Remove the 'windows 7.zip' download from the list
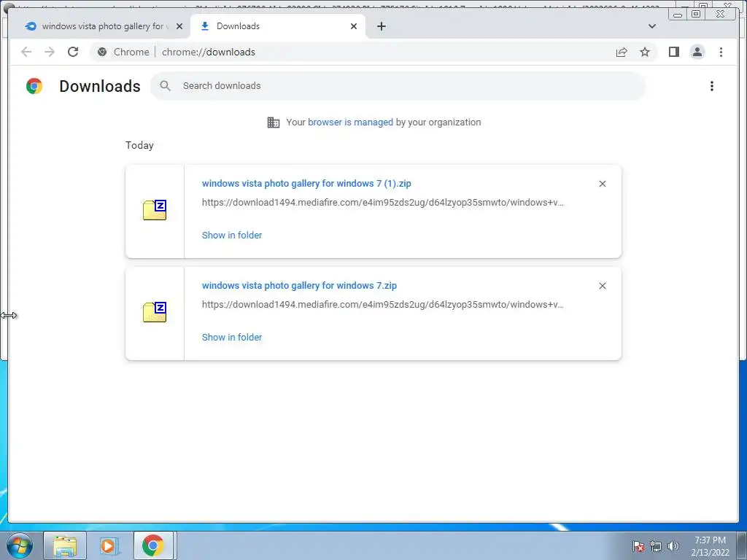The height and width of the screenshot is (560, 747). pos(602,286)
